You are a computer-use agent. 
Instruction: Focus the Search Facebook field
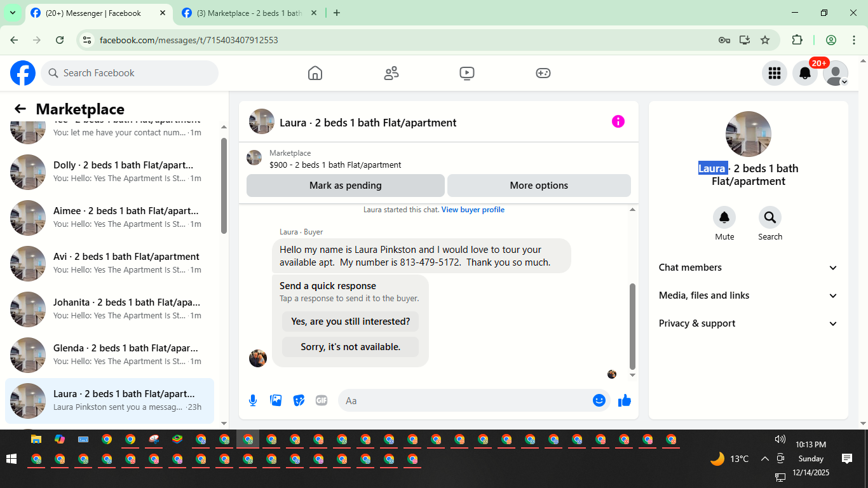coord(130,73)
